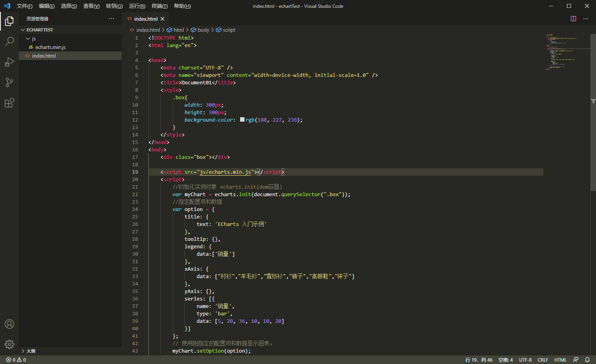The height and width of the screenshot is (364, 596).
Task: Click line number 22 in gutter
Action: (135, 194)
